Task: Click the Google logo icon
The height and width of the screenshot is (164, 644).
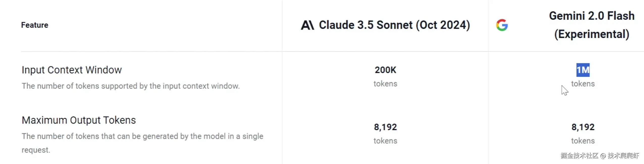Action: coord(502,25)
